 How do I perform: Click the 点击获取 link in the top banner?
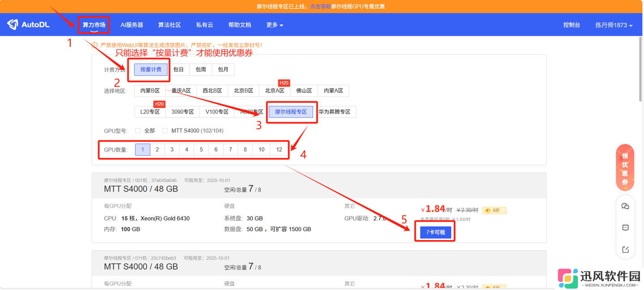321,6
